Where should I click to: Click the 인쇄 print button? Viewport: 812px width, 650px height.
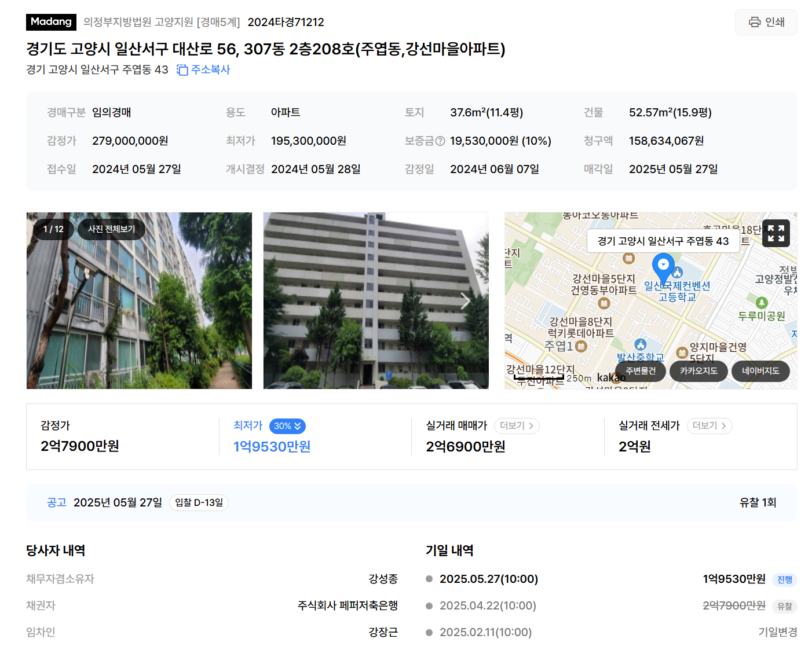[x=766, y=22]
